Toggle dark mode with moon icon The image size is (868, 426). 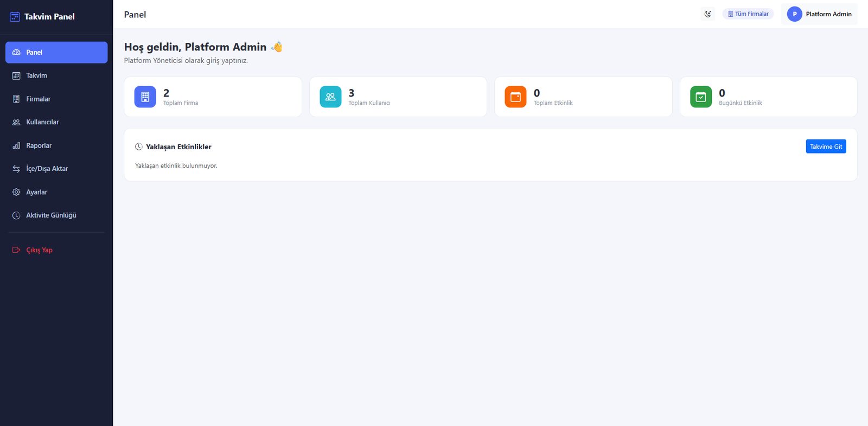(708, 14)
